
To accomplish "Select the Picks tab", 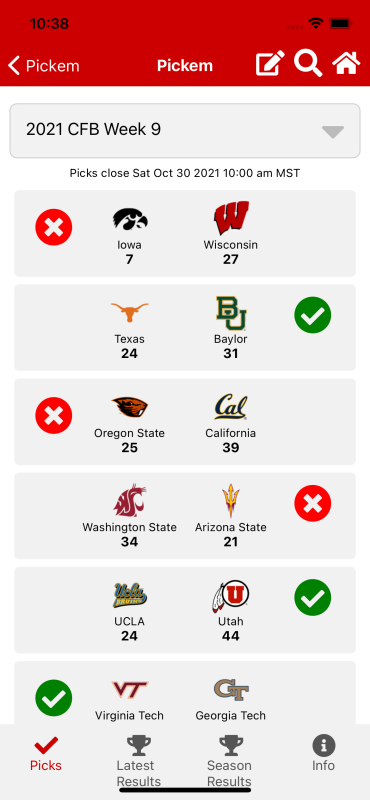I will (46, 753).
